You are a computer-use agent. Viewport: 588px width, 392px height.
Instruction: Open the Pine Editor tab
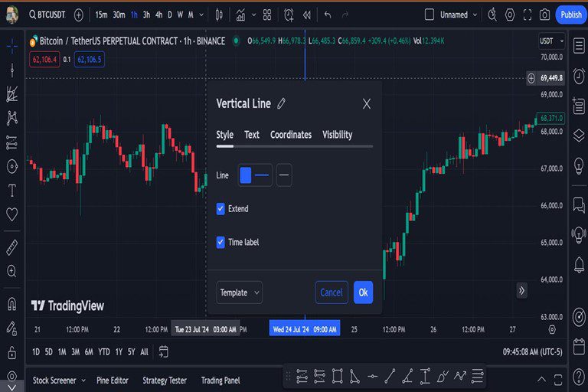point(112,381)
